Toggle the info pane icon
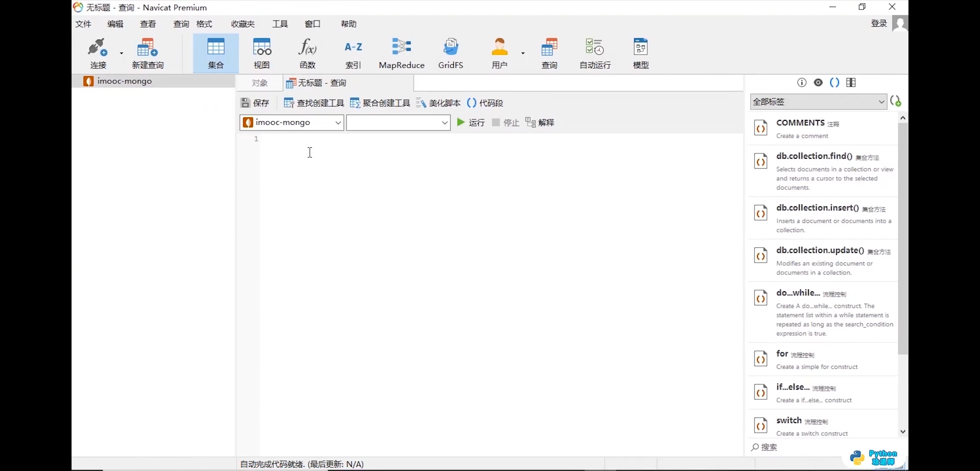This screenshot has height=471, width=980. 801,82
